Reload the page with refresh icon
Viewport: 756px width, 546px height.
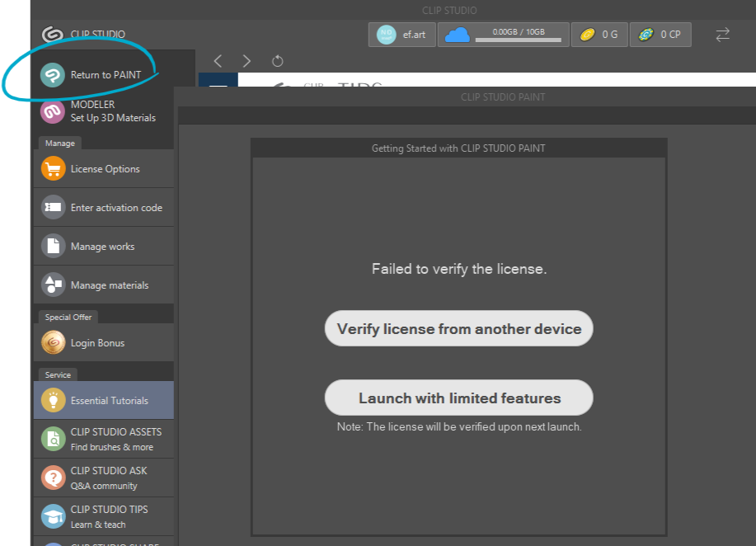tap(277, 61)
